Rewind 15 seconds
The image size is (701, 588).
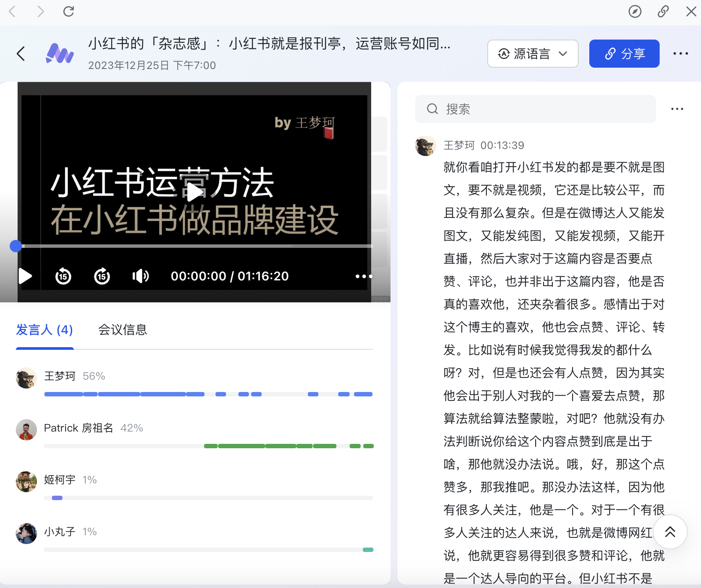coord(63,276)
